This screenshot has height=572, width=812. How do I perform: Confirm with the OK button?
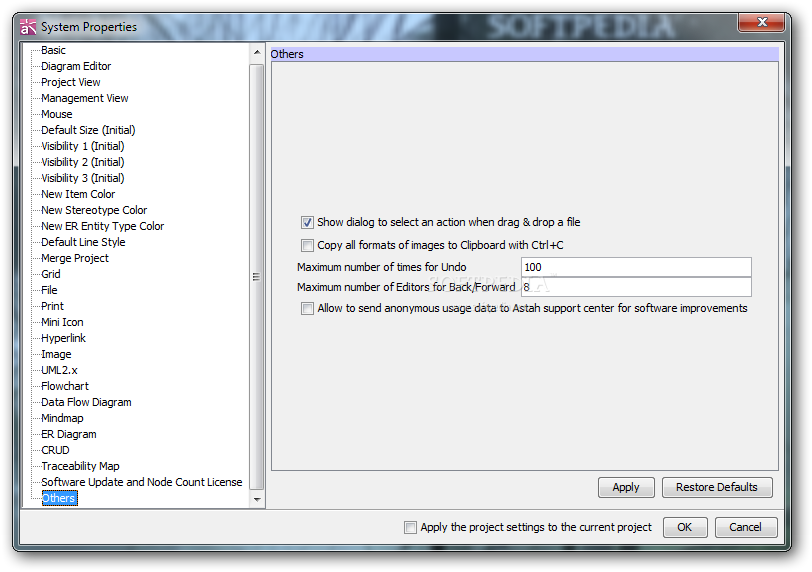pos(685,527)
